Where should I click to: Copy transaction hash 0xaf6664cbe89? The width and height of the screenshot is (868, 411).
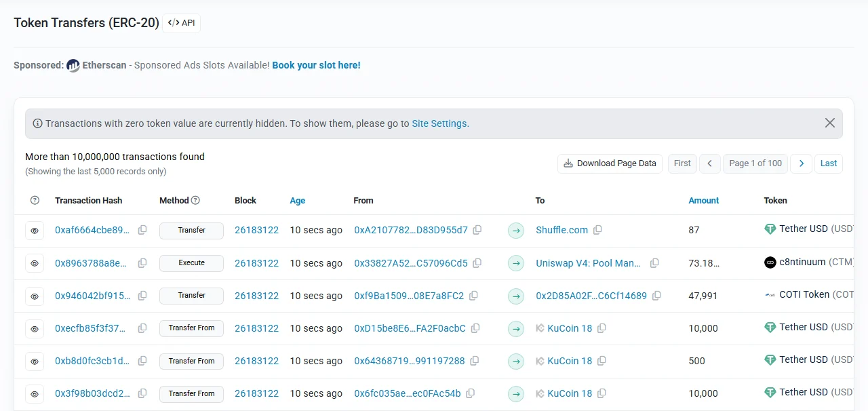(142, 230)
